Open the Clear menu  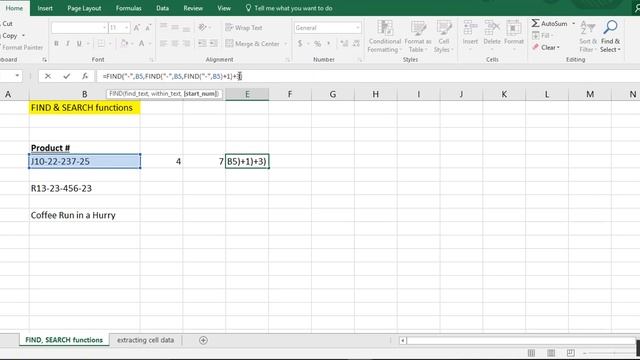point(546,47)
